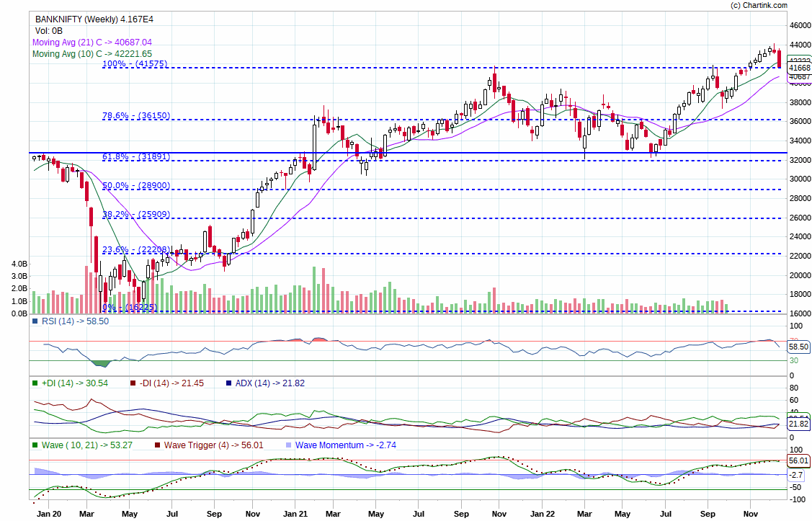812x521 pixels.
Task: Click the 28000 price axis label
Action: (800, 198)
